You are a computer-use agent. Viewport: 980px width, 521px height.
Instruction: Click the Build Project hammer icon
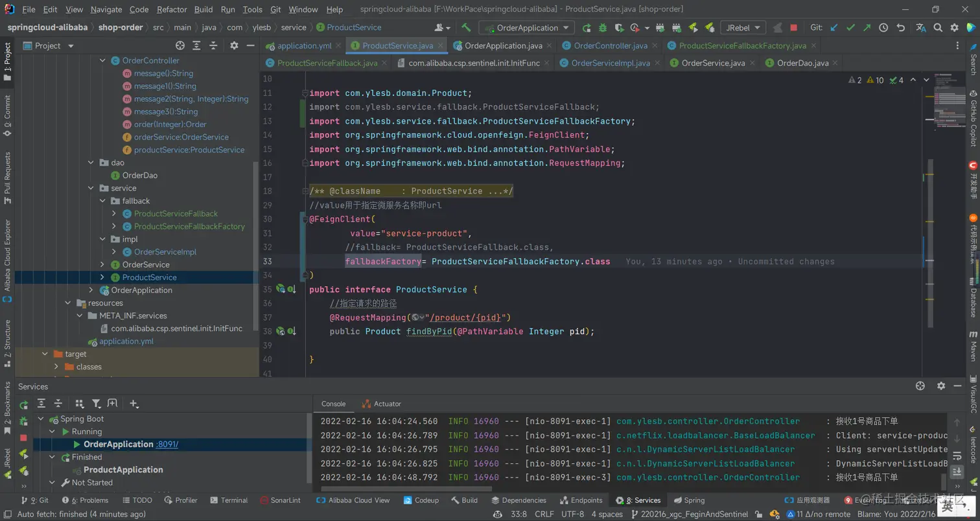coord(466,28)
